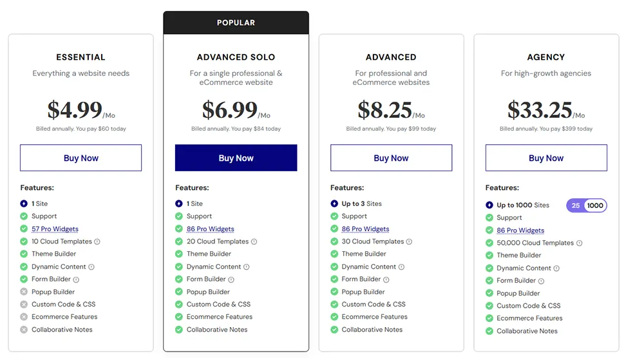Click Buy Now for the Advanced plan

[x=391, y=158]
